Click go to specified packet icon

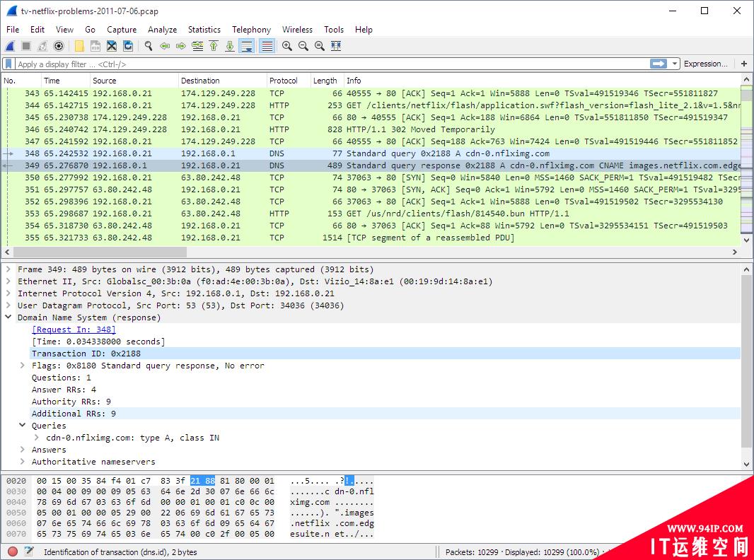pos(197,46)
